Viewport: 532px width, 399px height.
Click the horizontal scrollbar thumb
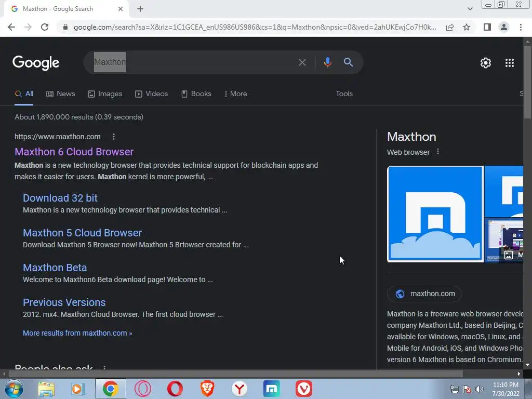235,374
